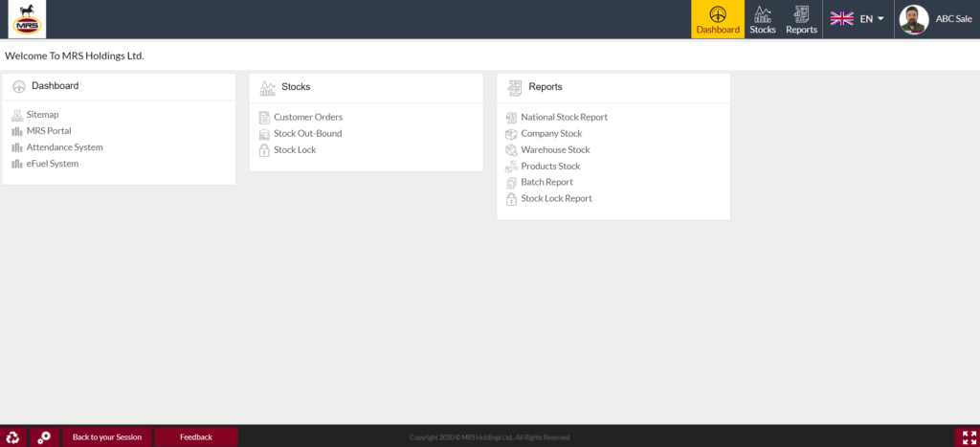980x447 pixels.
Task: Open the Stock Lock link
Action: point(295,150)
